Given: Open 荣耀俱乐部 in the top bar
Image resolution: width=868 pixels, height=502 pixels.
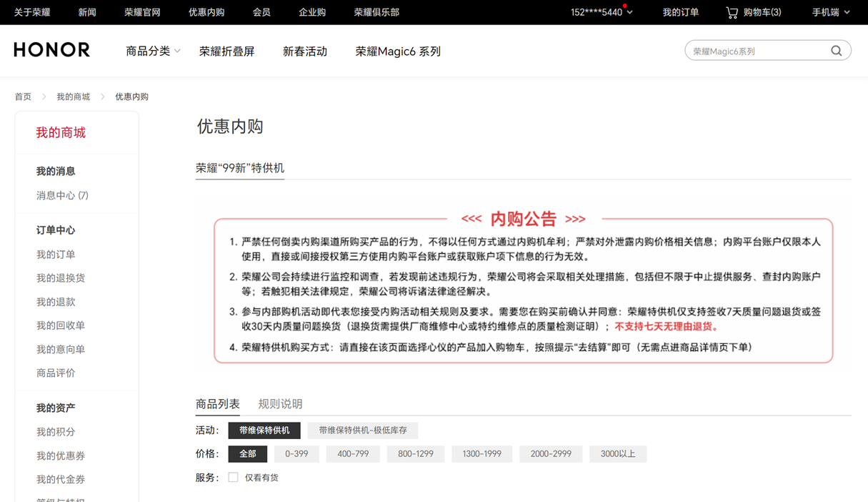Looking at the screenshot, I should point(376,12).
